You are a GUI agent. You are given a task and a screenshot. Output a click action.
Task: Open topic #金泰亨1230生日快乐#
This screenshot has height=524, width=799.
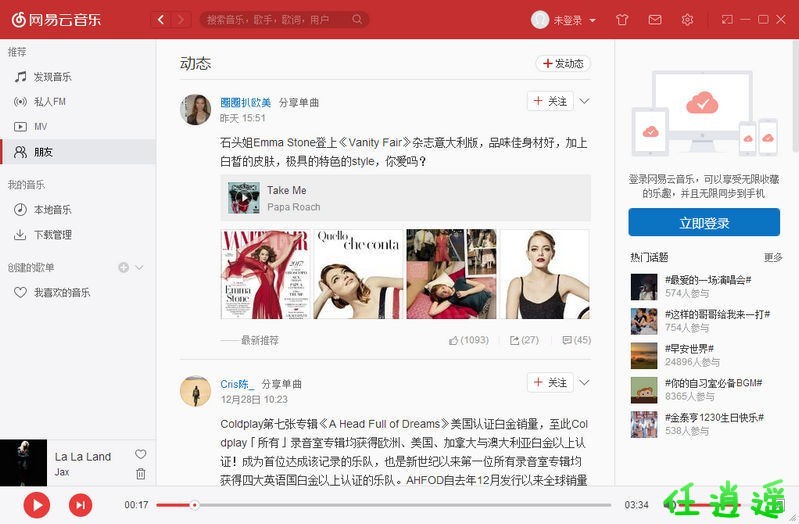(x=714, y=417)
